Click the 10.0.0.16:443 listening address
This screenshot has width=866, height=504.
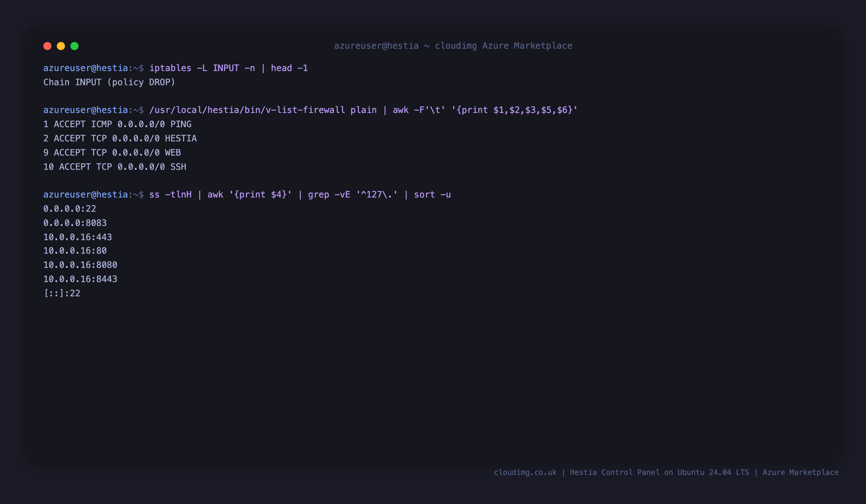78,237
